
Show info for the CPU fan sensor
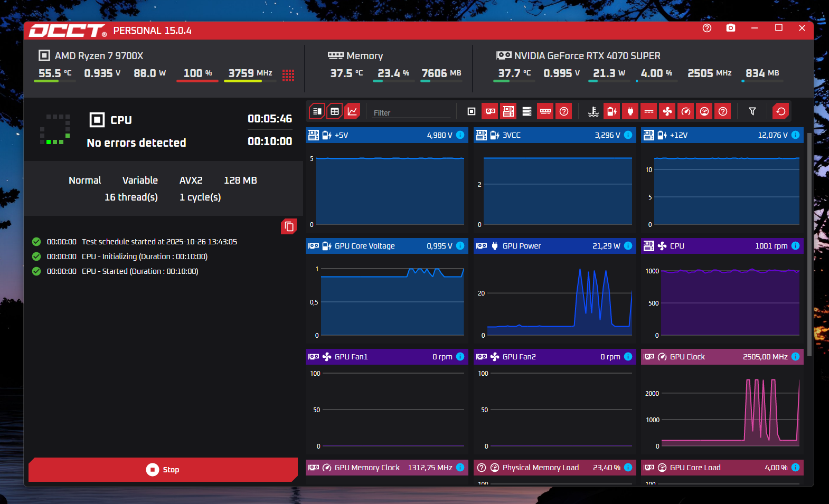796,246
